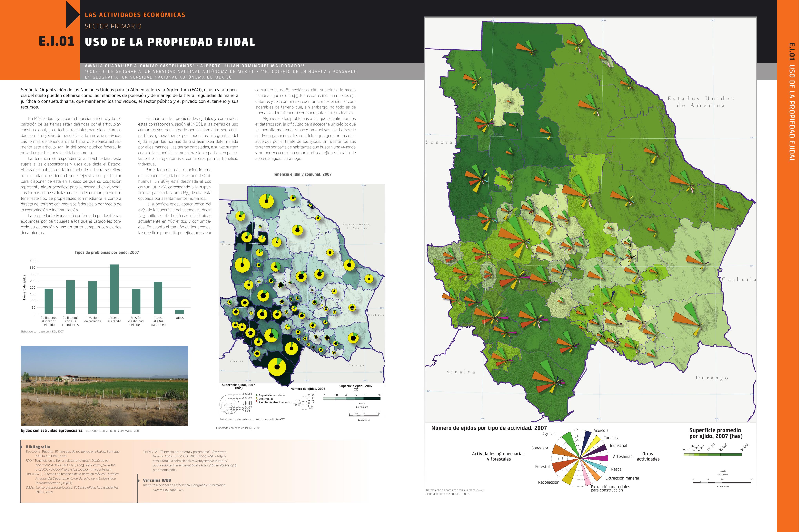Click the agropecuaria ejido field photograph

coord(104,386)
